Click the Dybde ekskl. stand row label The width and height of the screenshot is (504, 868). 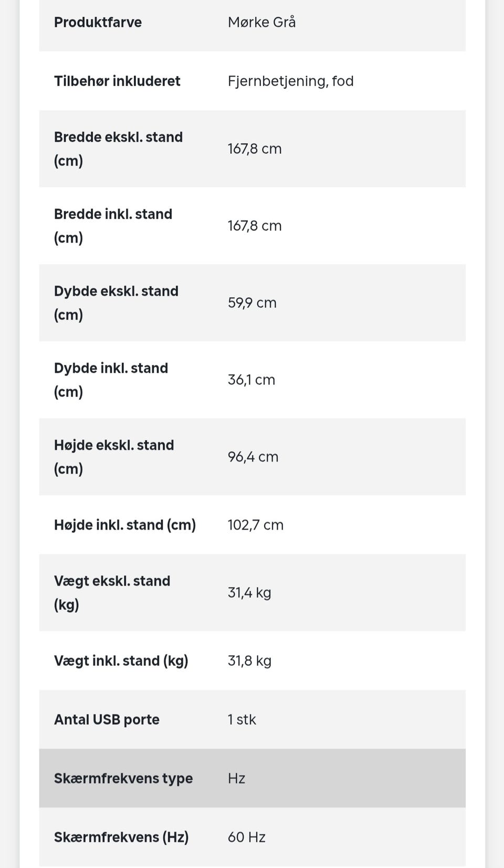point(116,302)
